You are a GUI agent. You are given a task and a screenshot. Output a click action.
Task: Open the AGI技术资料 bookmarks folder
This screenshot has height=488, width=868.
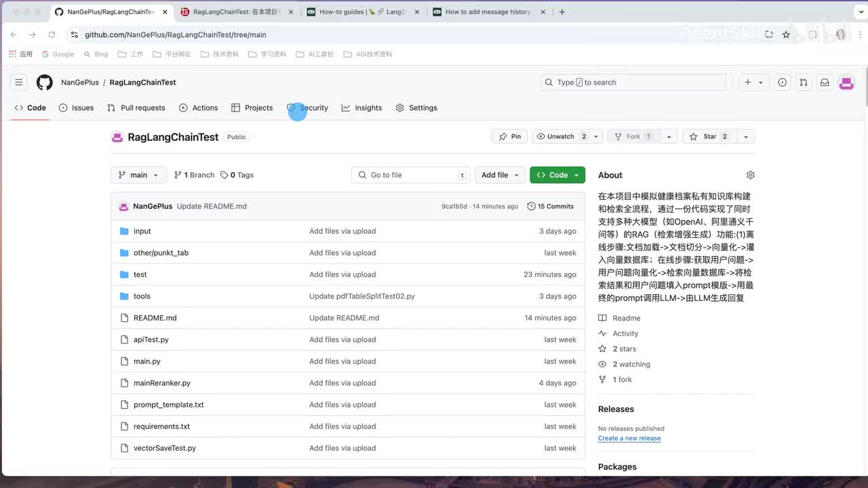click(x=368, y=54)
